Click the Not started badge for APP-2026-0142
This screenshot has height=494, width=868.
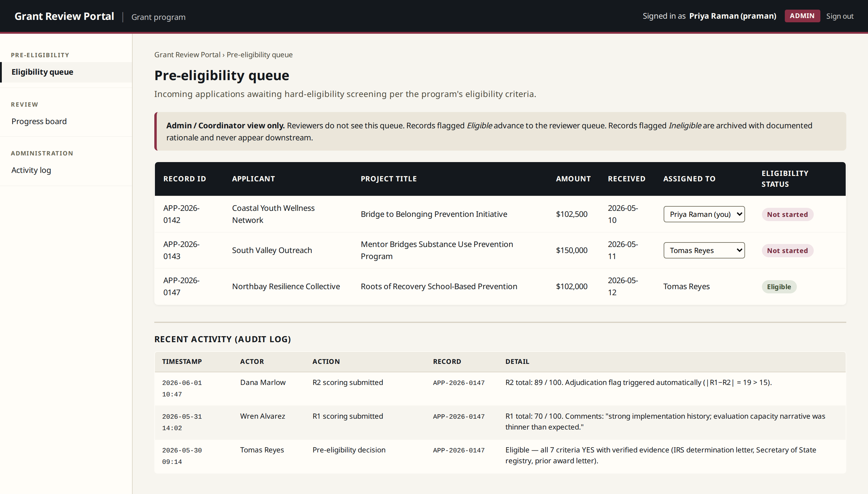787,214
